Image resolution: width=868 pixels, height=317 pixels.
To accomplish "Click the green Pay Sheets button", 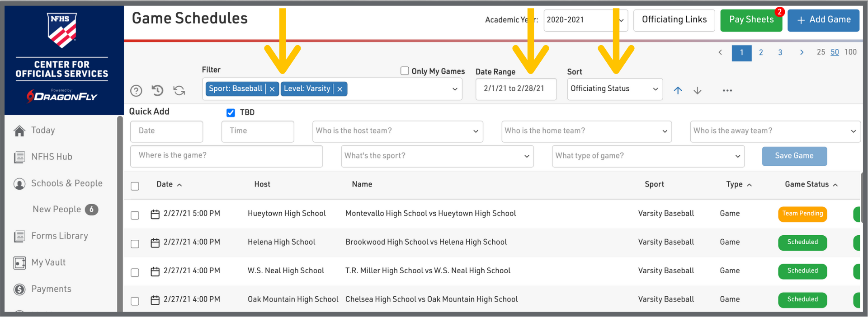I will click(751, 20).
